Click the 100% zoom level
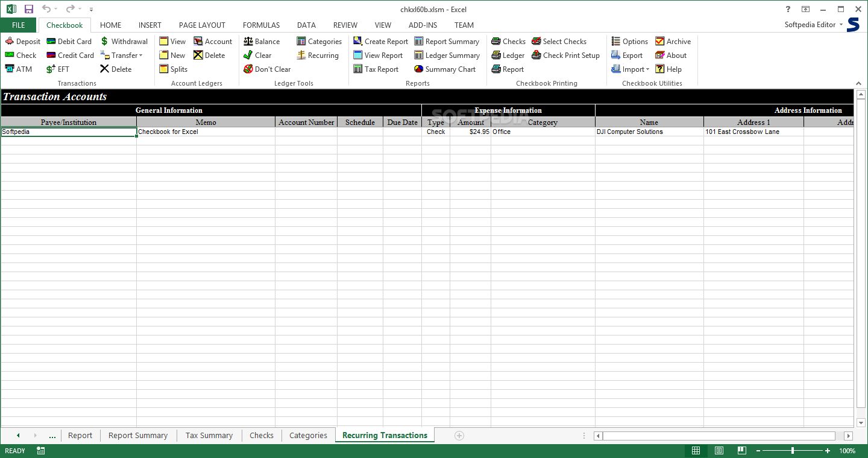 [x=847, y=451]
